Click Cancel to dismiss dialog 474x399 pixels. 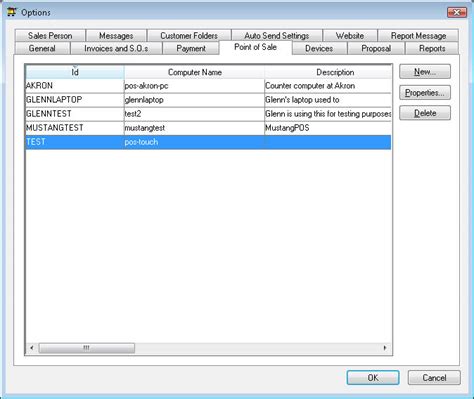pyautogui.click(x=434, y=378)
